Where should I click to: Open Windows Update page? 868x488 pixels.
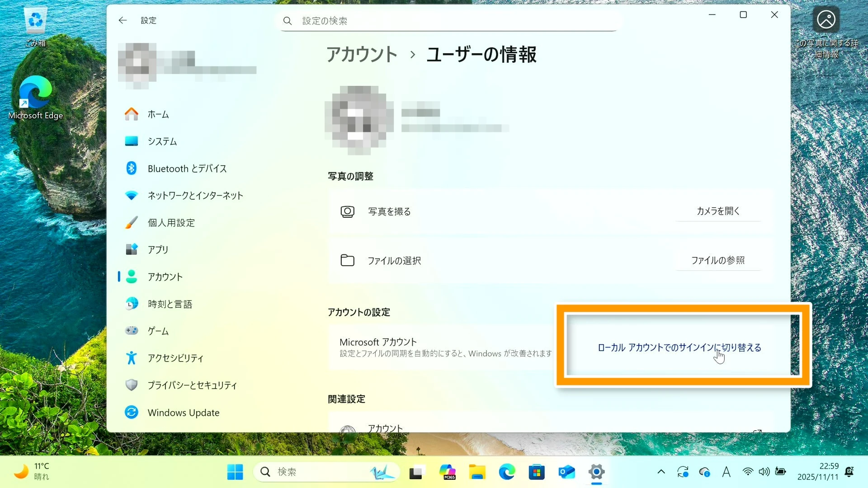183,413
